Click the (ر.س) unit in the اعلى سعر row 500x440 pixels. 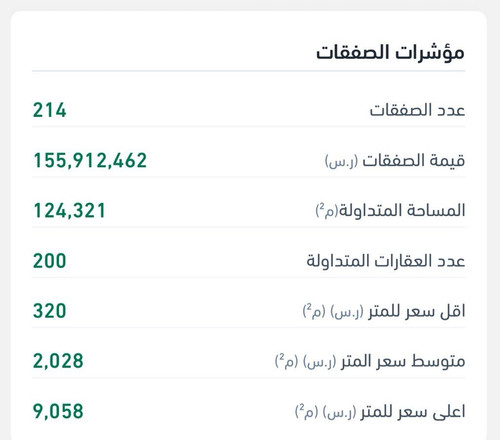[339, 413]
